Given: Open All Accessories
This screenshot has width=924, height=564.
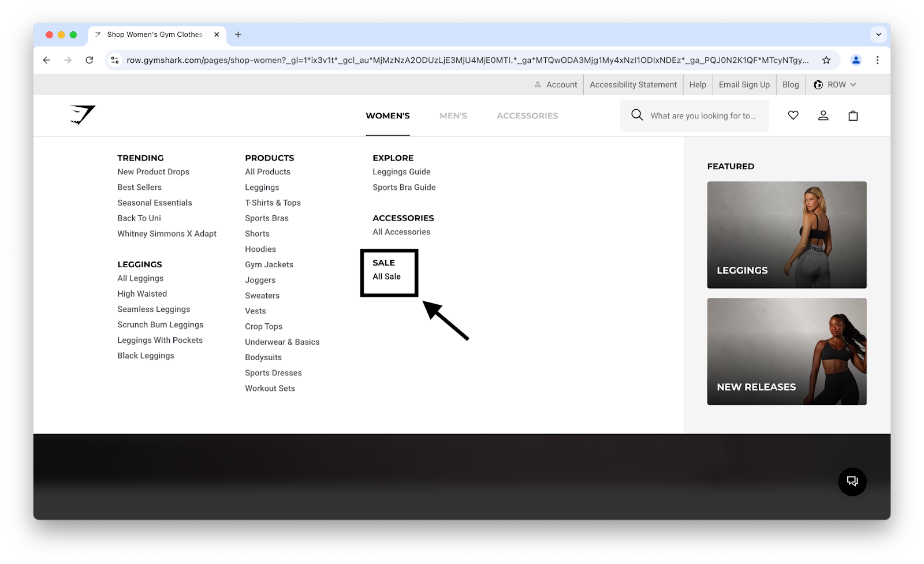Looking at the screenshot, I should (401, 232).
